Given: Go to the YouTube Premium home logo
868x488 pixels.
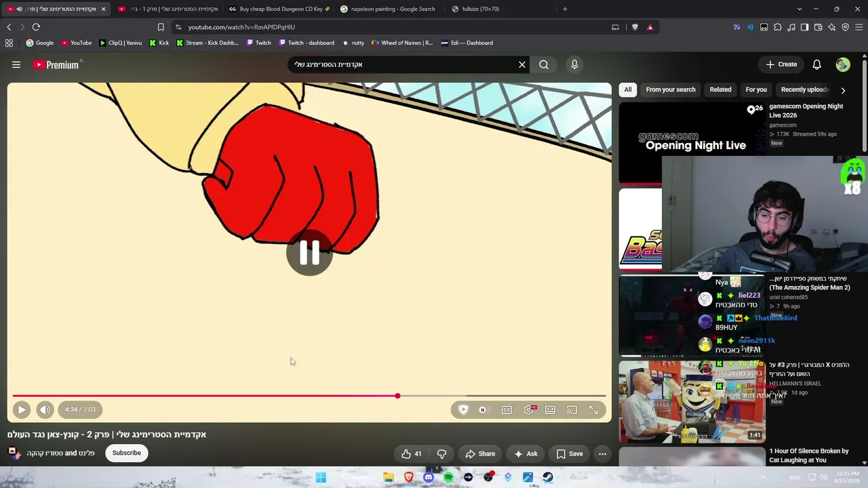Looking at the screenshot, I should tap(57, 64).
